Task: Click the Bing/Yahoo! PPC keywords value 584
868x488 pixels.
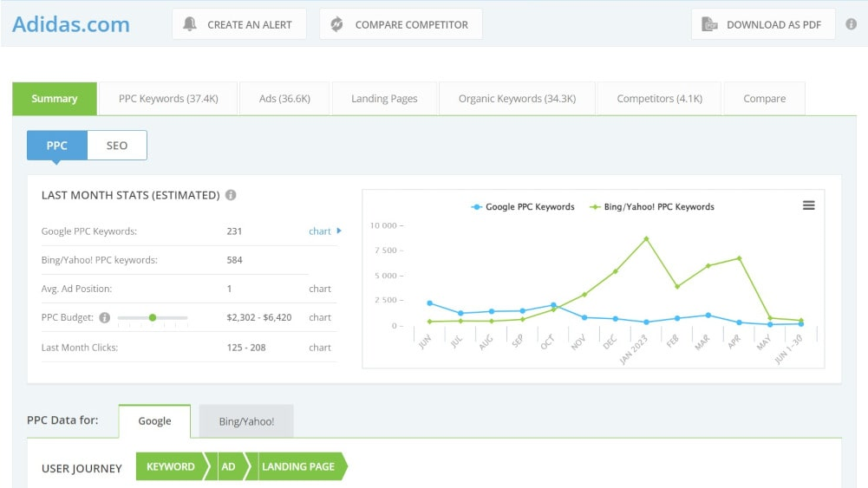Action: click(234, 260)
